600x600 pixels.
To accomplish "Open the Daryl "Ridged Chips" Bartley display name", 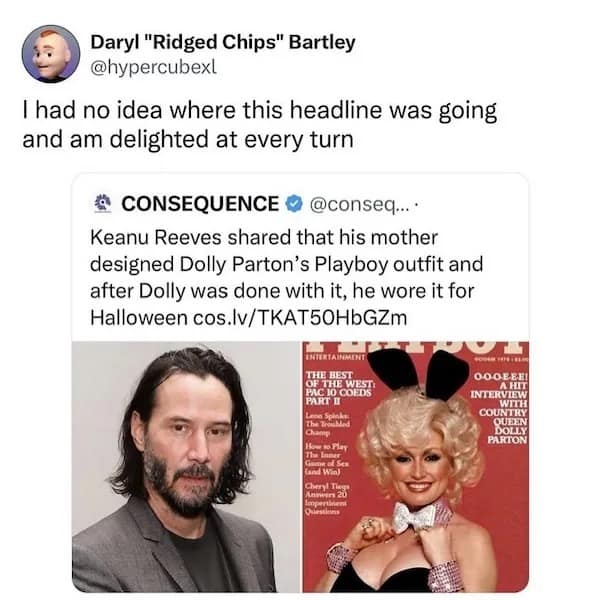I will 223,42.
